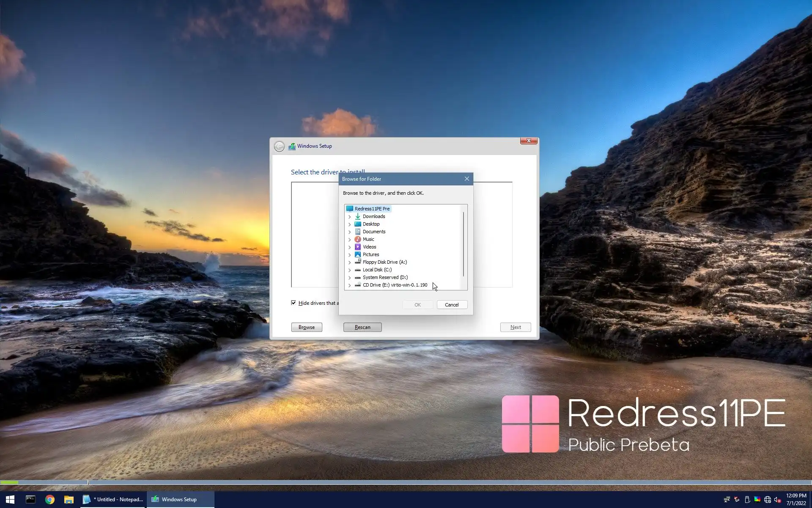Expand the CD Drive (E:) virtio-win node
Image resolution: width=812 pixels, height=508 pixels.
click(x=349, y=285)
